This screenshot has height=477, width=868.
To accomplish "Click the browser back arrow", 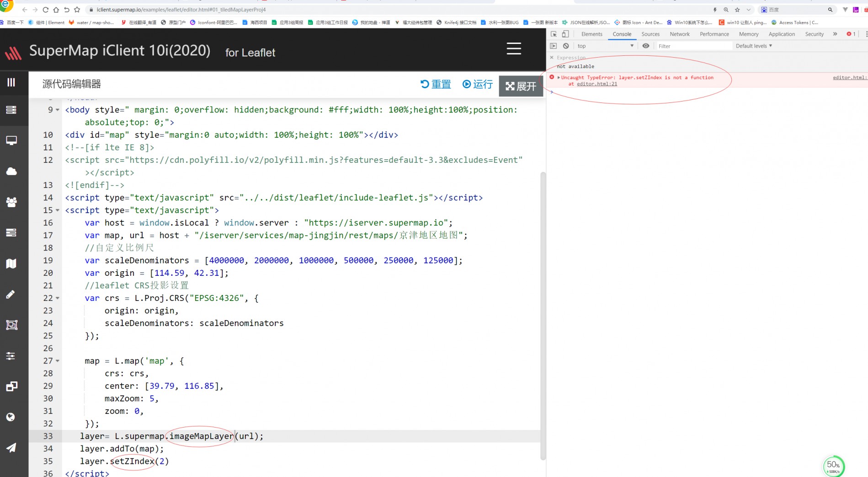I will pos(24,10).
